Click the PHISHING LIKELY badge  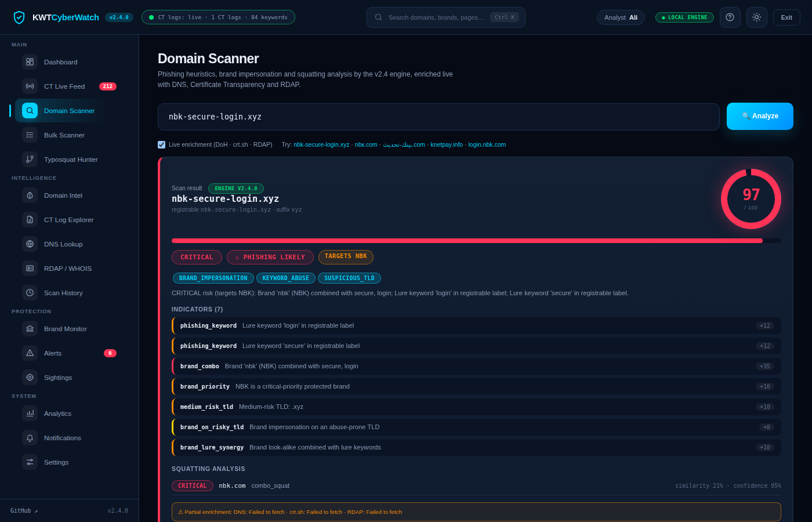pos(270,257)
